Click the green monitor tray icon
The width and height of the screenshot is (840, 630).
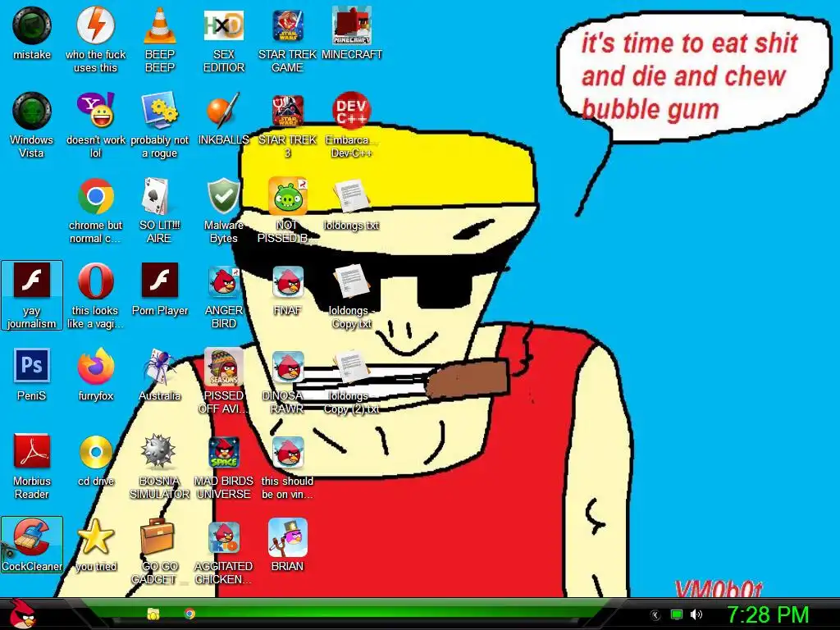(x=677, y=614)
